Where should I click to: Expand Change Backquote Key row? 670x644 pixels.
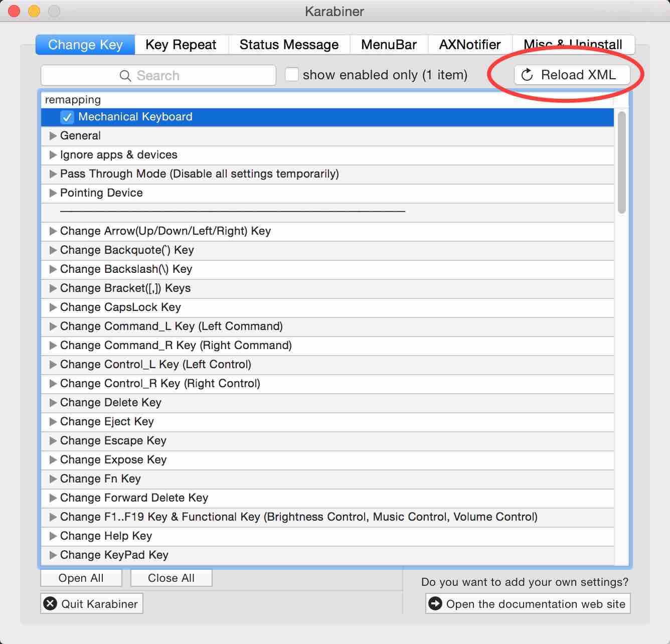pos(53,250)
